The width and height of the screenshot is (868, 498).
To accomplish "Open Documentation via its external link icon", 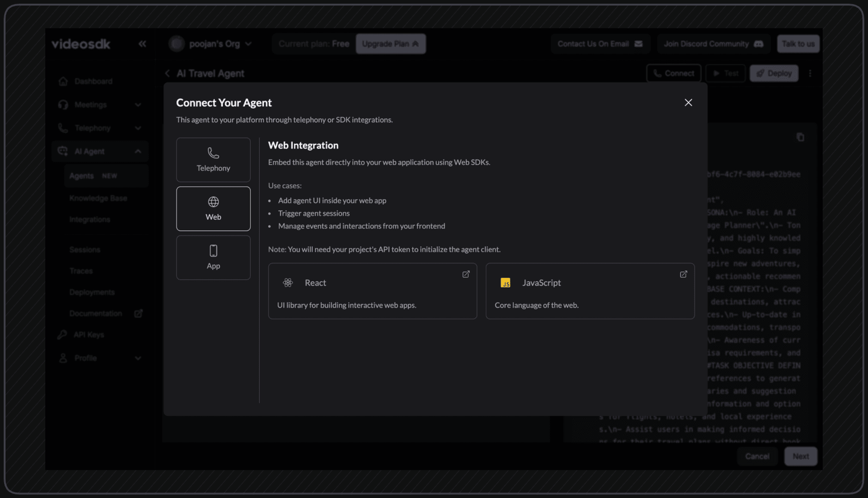I will [138, 313].
